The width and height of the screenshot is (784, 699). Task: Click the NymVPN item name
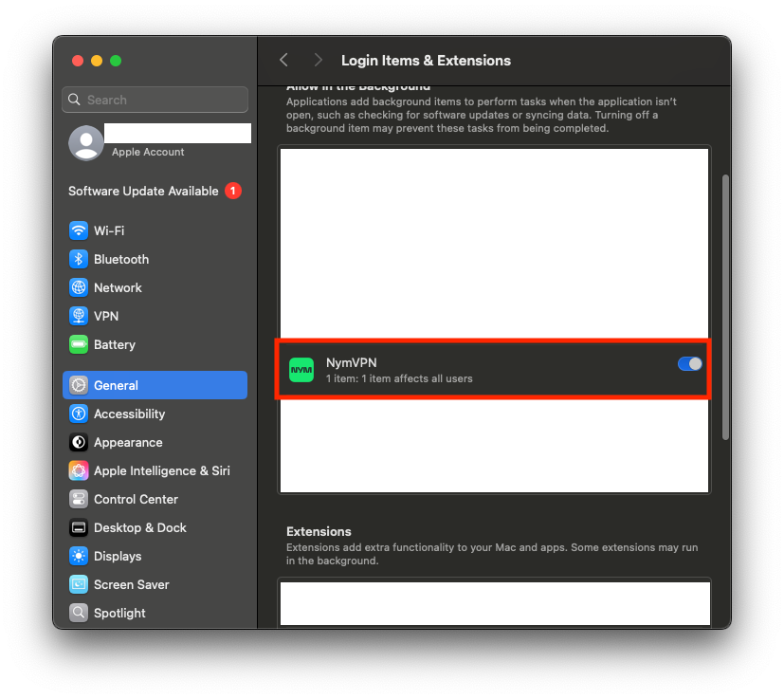pyautogui.click(x=352, y=362)
